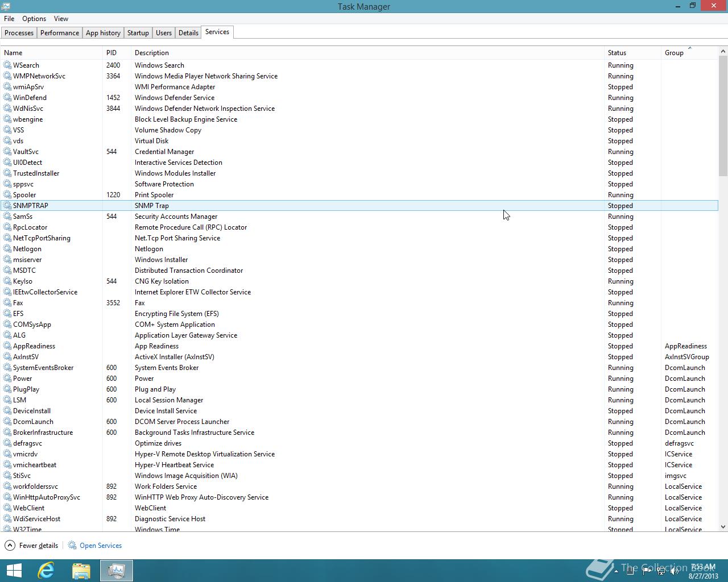The width and height of the screenshot is (728, 582).
Task: Select the IEEtwCollectorService service name
Action: [45, 292]
